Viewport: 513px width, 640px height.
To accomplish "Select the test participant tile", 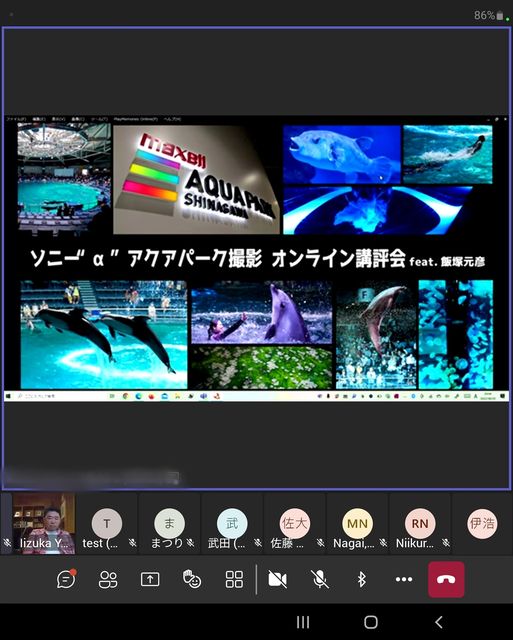I will click(107, 524).
